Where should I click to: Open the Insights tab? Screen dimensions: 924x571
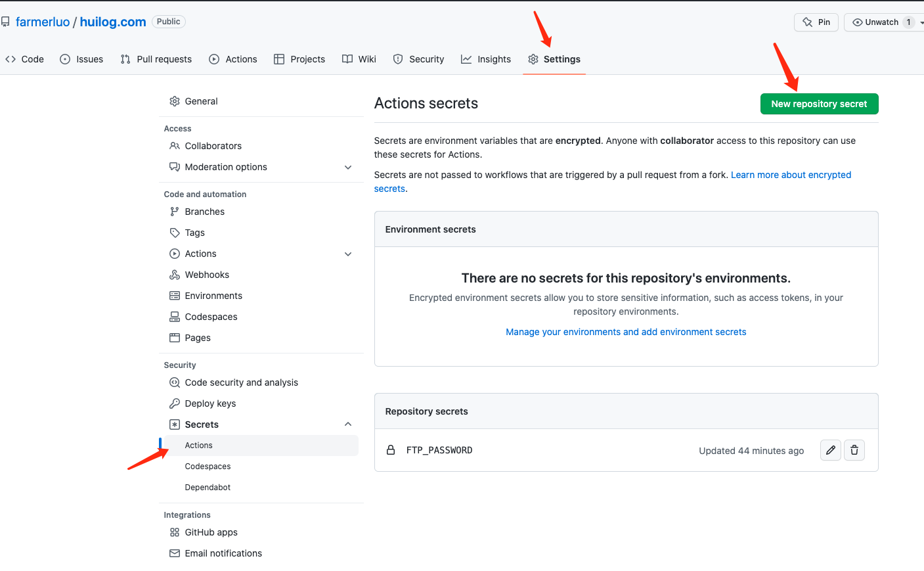point(486,59)
